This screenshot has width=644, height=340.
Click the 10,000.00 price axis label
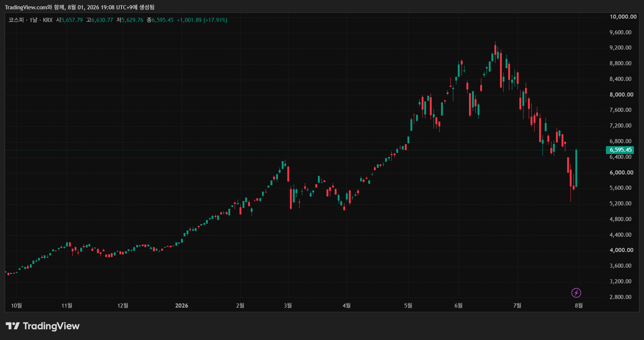pyautogui.click(x=623, y=17)
